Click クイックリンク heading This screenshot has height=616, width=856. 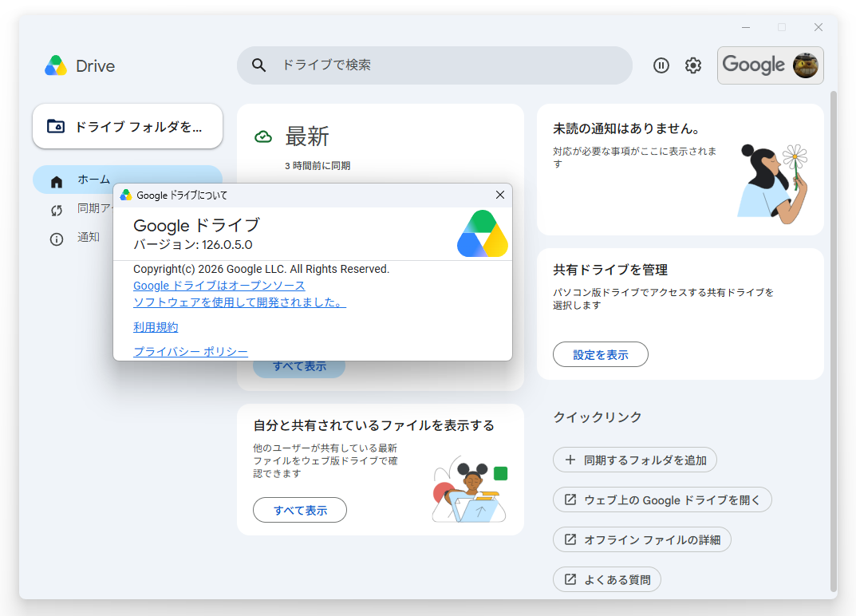tap(598, 417)
